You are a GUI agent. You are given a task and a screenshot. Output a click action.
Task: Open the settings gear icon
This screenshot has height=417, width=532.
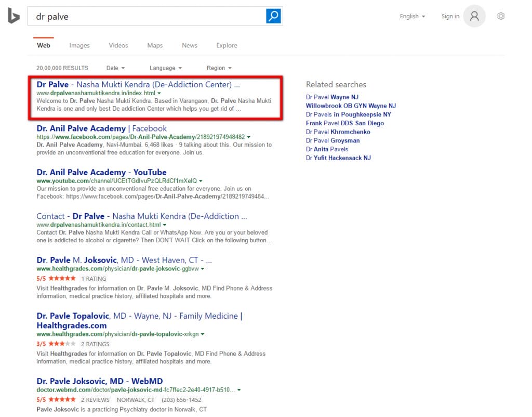coord(501,16)
